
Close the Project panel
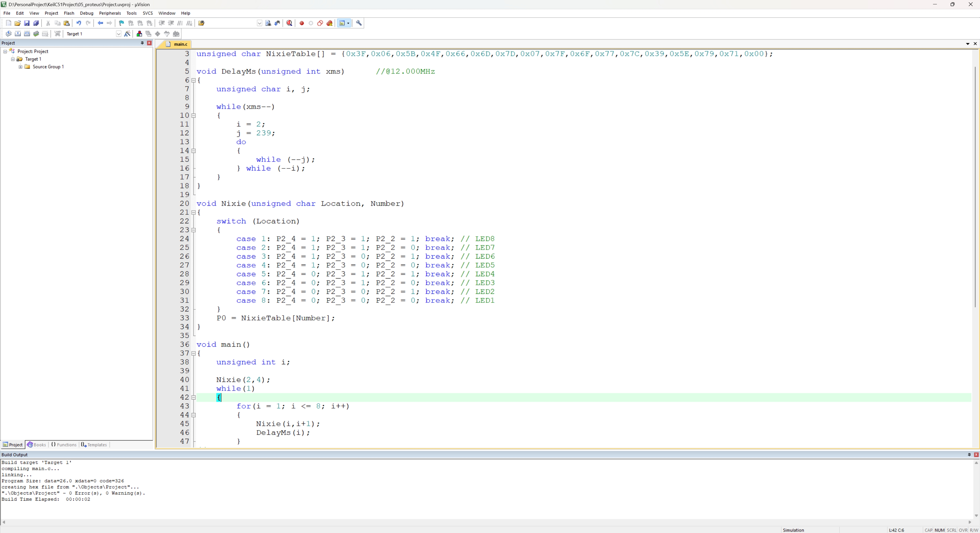coord(150,43)
